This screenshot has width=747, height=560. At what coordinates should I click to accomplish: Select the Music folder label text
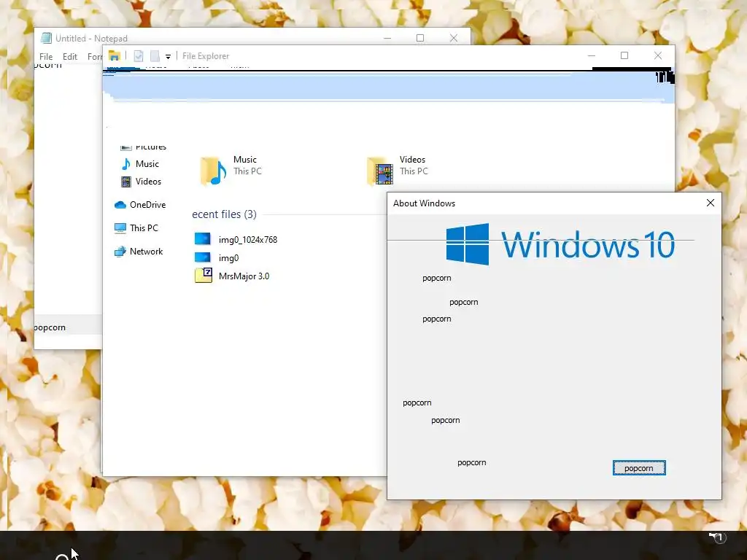point(245,160)
